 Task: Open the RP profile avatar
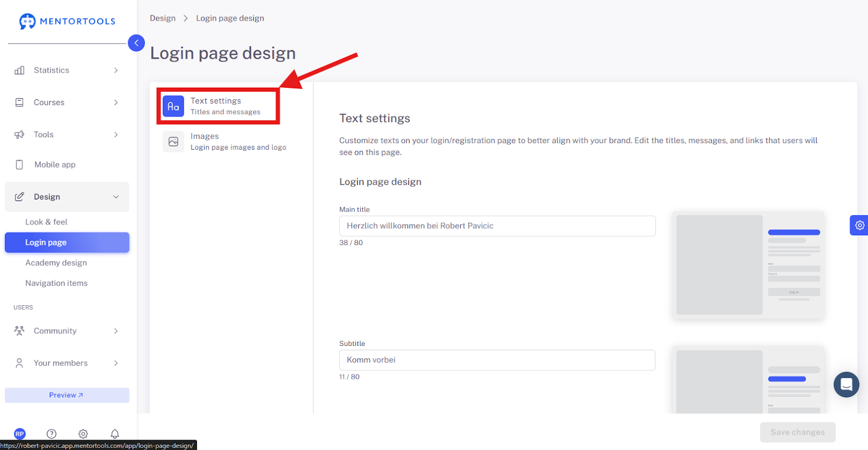coord(20,434)
